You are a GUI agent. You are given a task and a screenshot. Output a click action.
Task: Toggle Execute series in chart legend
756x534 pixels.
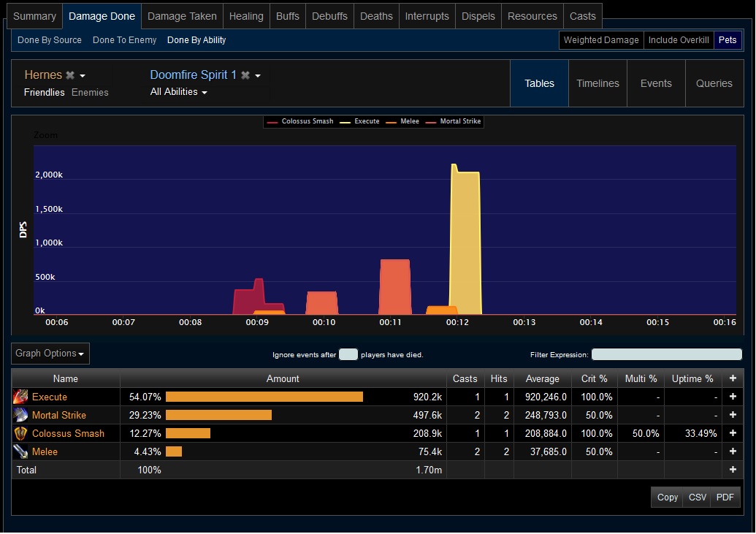pyautogui.click(x=359, y=121)
